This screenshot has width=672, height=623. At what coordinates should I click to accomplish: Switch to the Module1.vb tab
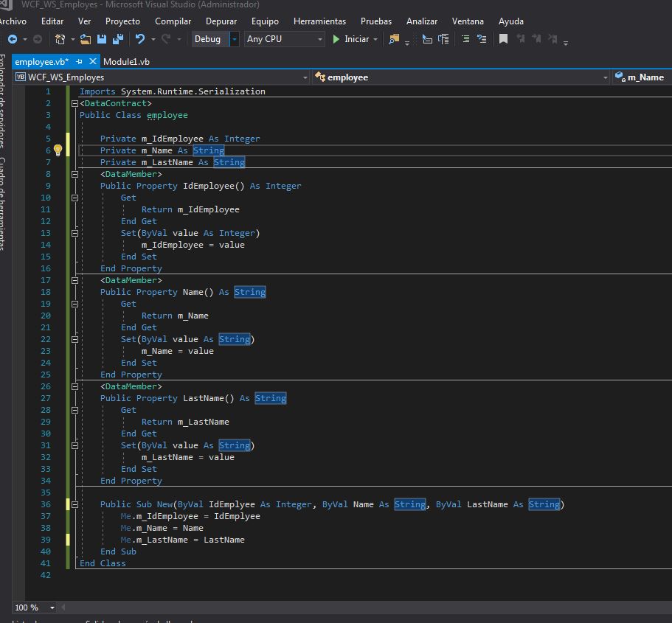click(x=126, y=62)
